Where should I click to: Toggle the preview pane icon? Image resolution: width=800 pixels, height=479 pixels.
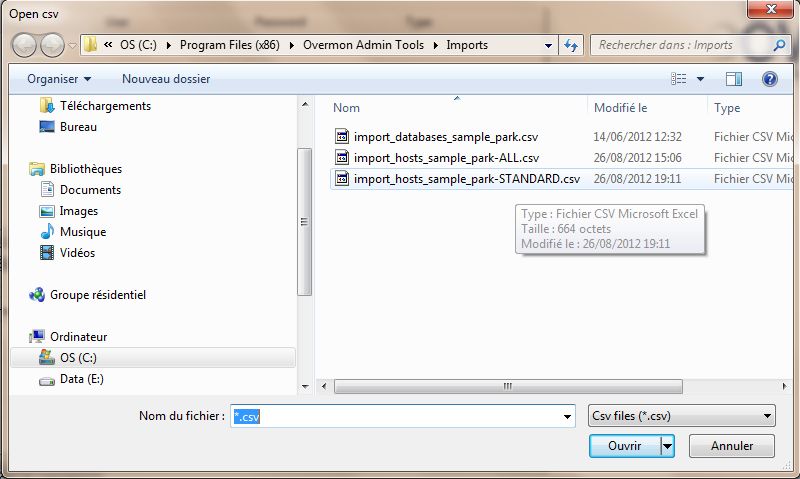pos(734,79)
